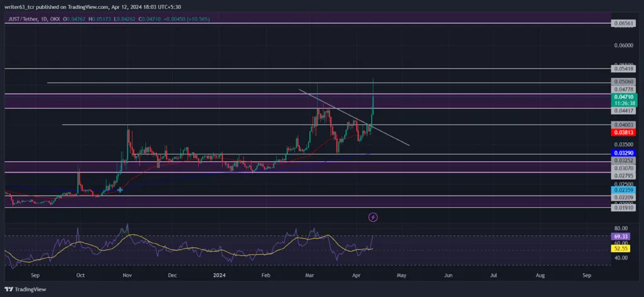
Task: Click the JUST/Tether symbol title
Action: 23,18
